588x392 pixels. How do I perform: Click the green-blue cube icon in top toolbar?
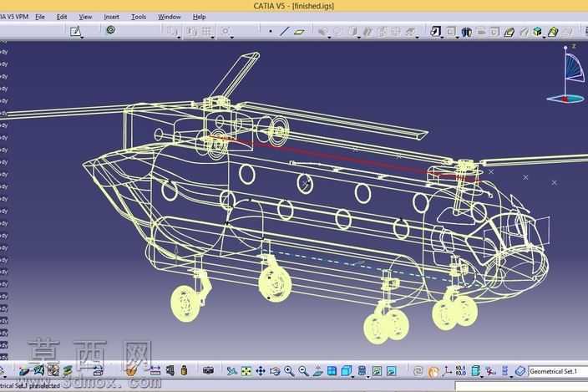pyautogui.click(x=537, y=32)
